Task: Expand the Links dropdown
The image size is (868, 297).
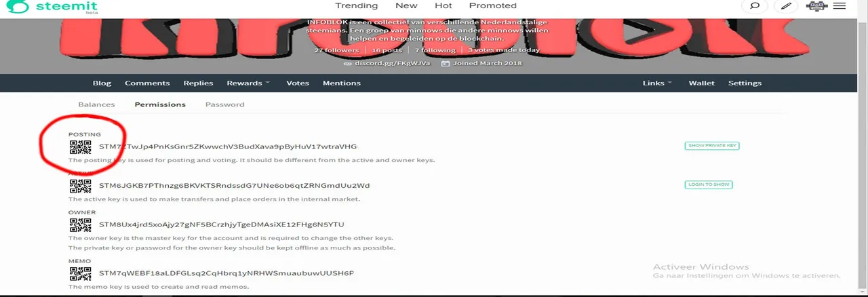Action: pos(657,83)
